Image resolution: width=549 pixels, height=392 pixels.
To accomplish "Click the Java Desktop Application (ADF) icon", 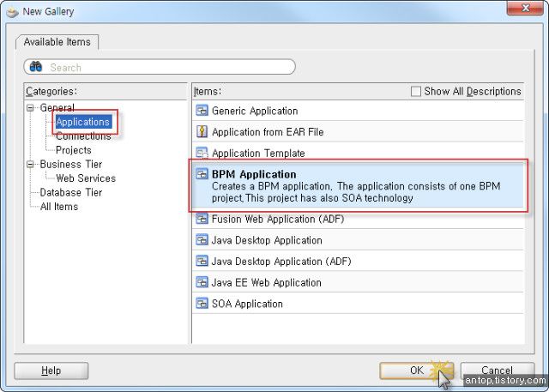I will [202, 261].
